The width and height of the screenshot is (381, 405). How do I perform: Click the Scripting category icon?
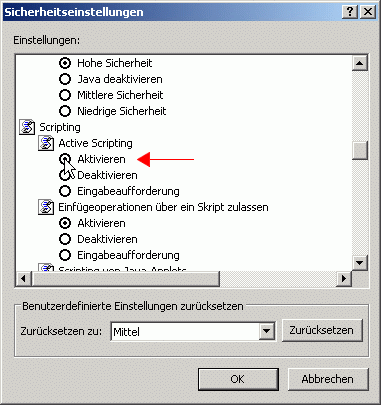(27, 127)
